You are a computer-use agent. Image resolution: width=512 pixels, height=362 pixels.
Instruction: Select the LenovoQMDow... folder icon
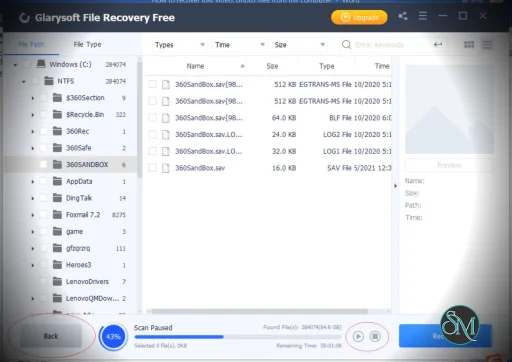pos(57,298)
